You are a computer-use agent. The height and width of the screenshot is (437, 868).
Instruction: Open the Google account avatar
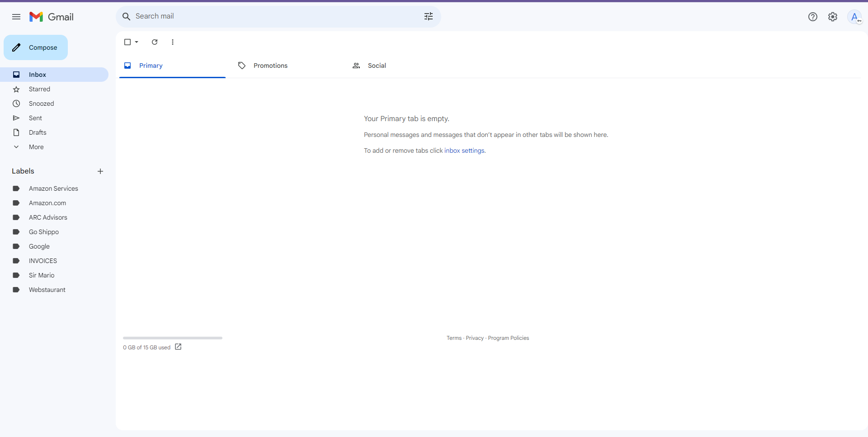click(x=854, y=17)
